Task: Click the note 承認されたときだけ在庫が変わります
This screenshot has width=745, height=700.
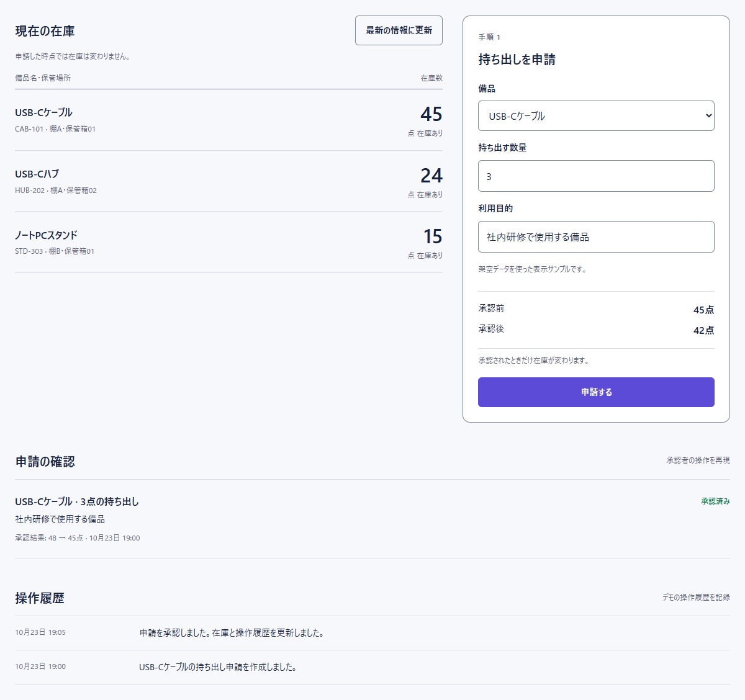Action: click(534, 361)
